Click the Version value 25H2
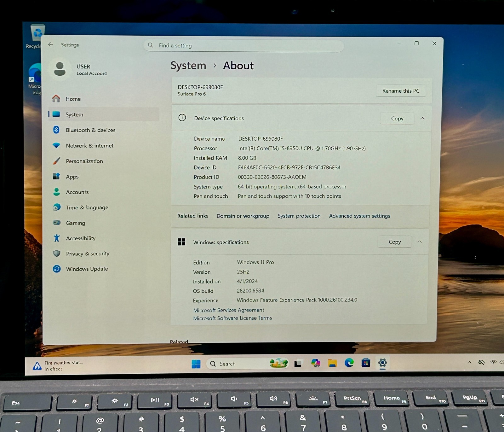This screenshot has width=504, height=432. point(243,272)
